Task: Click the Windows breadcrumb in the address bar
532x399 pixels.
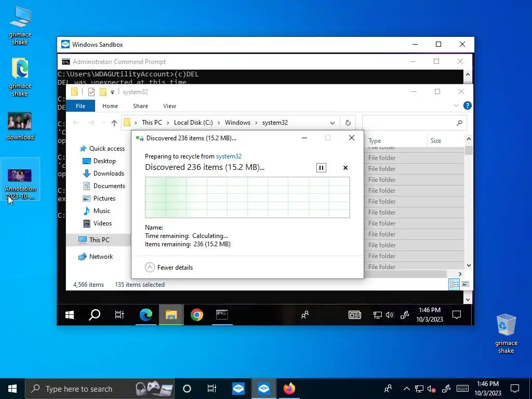Action: click(x=237, y=123)
